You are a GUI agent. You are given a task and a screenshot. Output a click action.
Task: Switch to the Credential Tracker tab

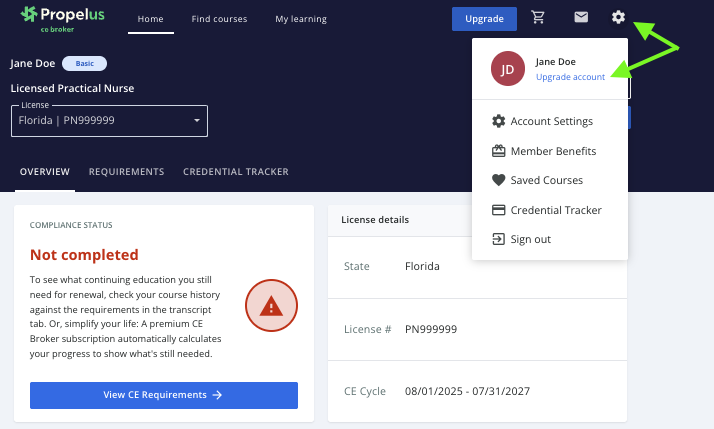[236, 172]
